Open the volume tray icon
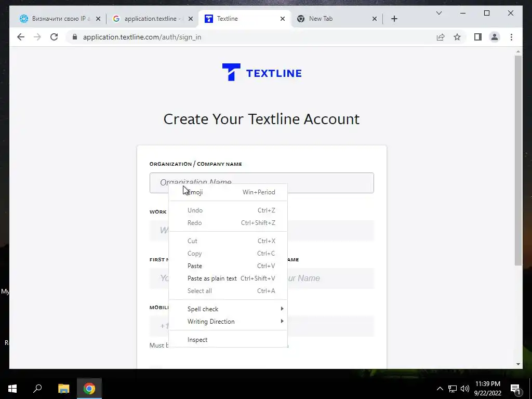Viewport: 532px width, 399px height. click(465, 389)
